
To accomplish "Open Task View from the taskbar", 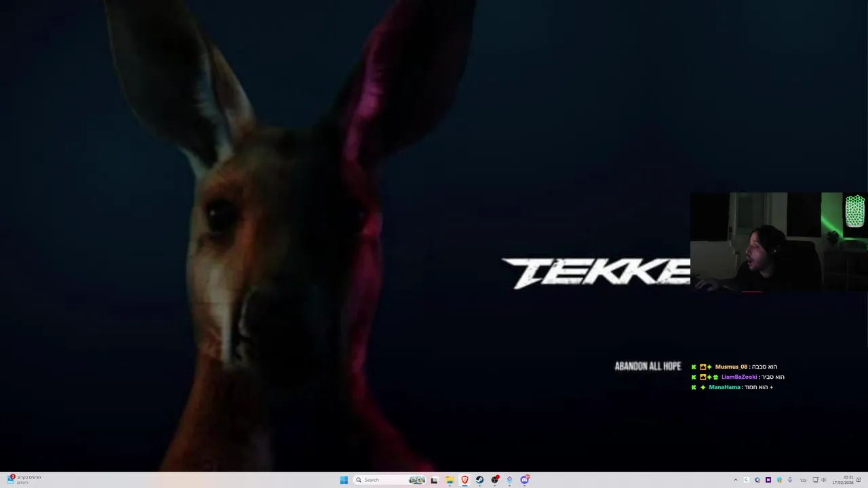I will click(x=434, y=480).
